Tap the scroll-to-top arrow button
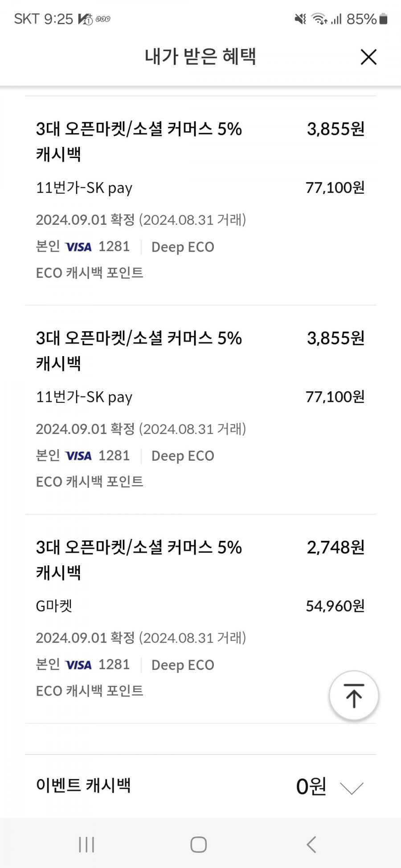The width and height of the screenshot is (401, 868). point(354,695)
